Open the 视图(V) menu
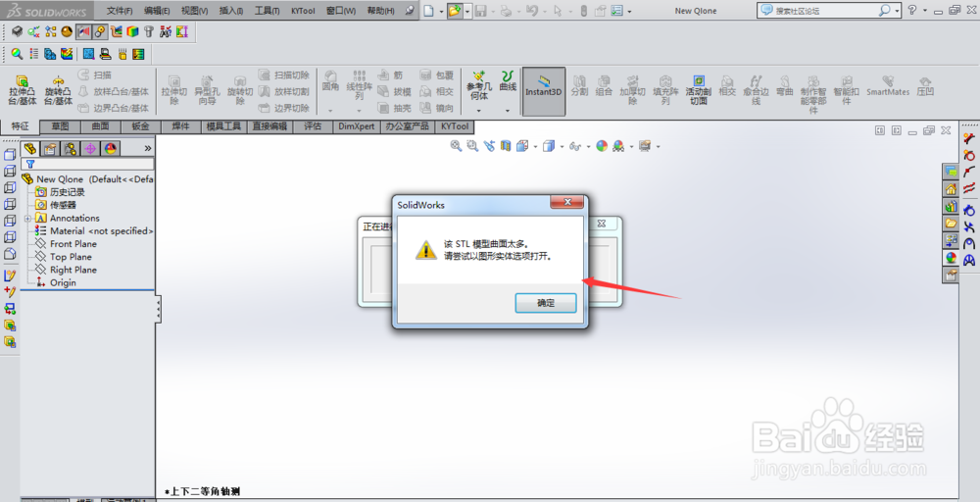 (x=194, y=11)
